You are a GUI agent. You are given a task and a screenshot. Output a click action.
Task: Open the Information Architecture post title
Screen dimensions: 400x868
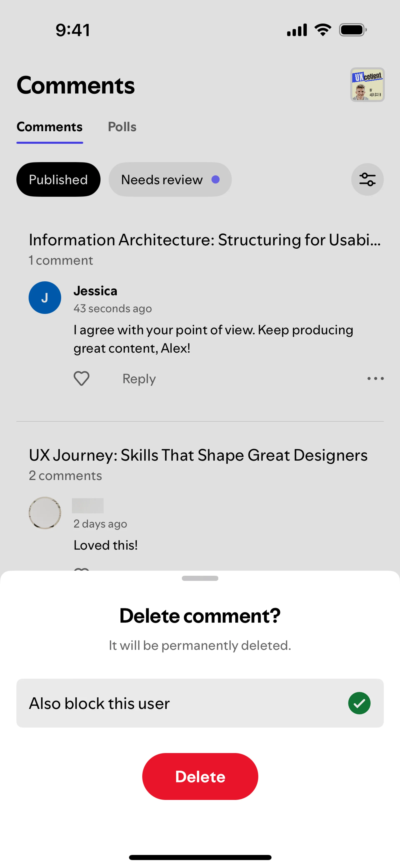coord(205,240)
